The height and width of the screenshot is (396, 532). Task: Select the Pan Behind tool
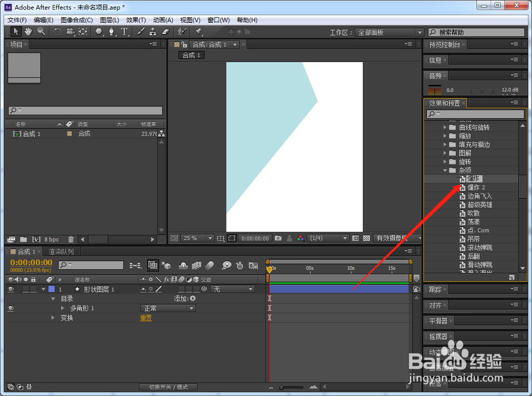click(x=83, y=32)
